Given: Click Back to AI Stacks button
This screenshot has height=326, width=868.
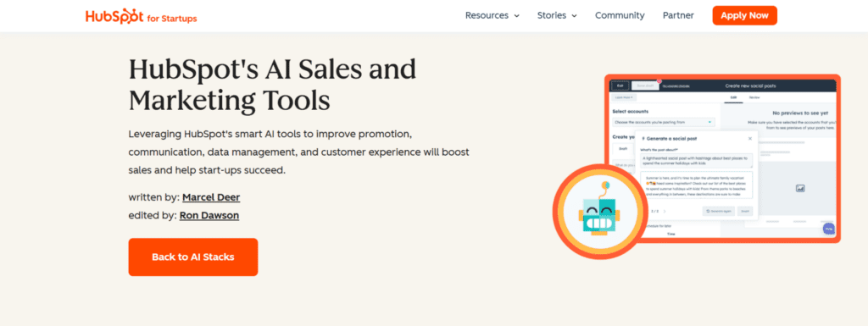Looking at the screenshot, I should click(193, 257).
